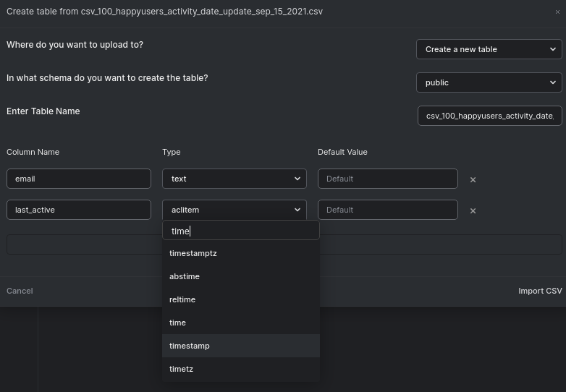566x392 pixels.
Task: Pick reltime from the type list
Action: [182, 299]
